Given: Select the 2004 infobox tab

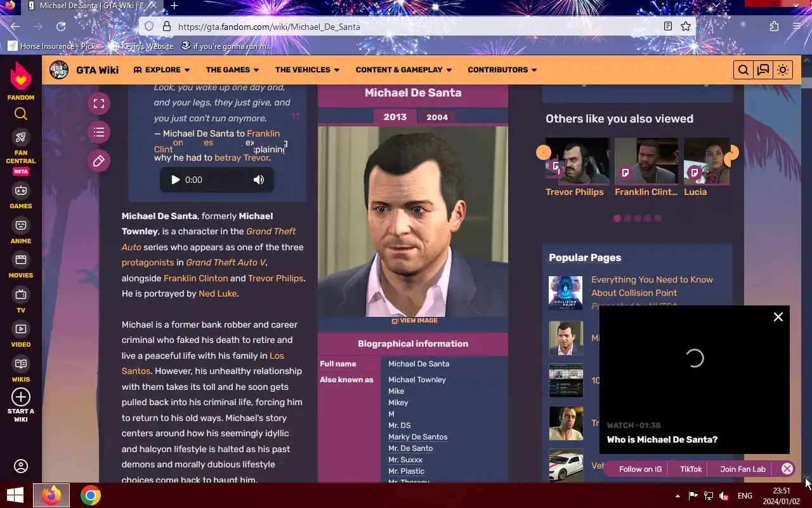Looking at the screenshot, I should 437,117.
